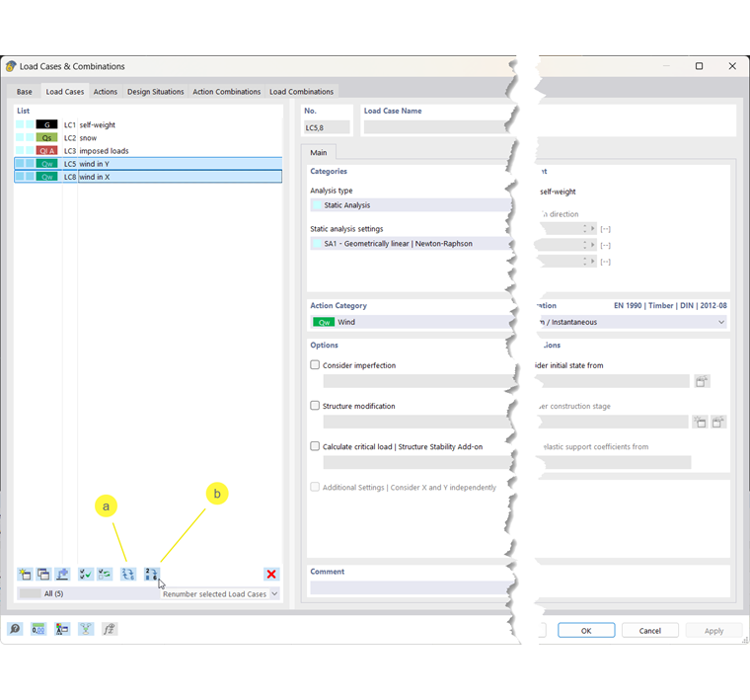
Task: Select the Load Cases tab
Action: click(x=64, y=92)
